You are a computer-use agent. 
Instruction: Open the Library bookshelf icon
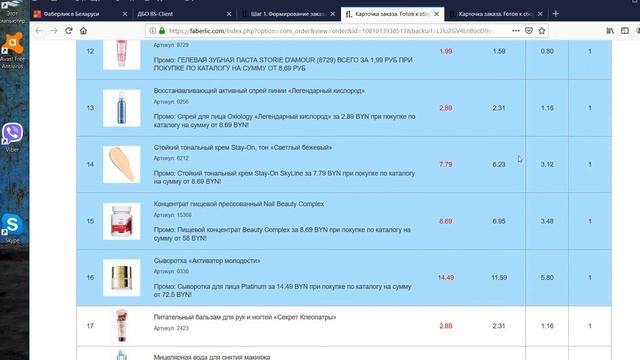pos(610,31)
